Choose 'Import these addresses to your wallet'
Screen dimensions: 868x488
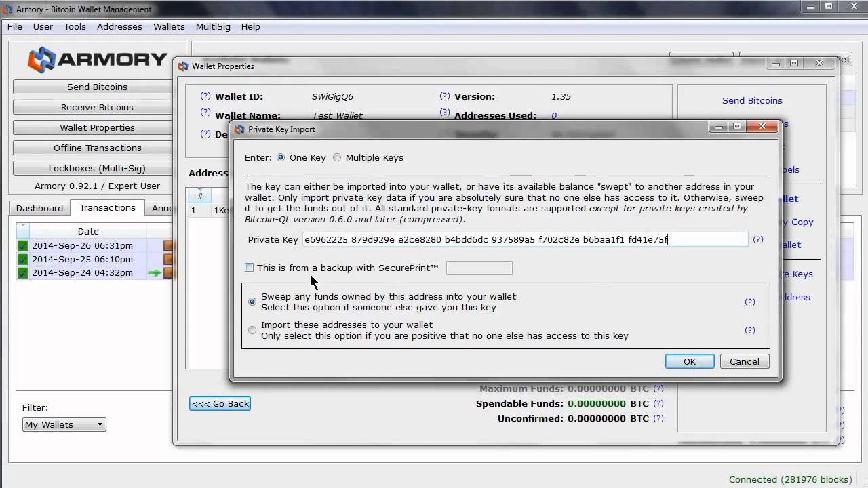tap(252, 330)
